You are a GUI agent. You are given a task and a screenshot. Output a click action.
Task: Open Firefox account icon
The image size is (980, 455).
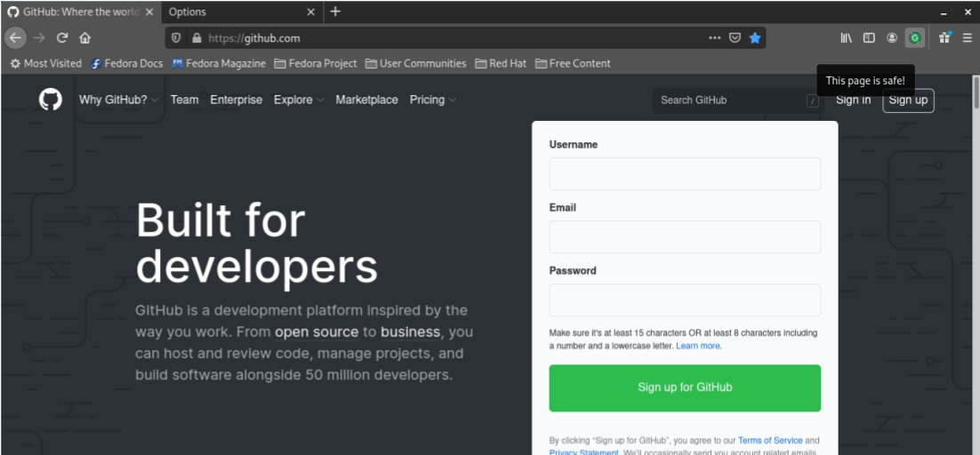892,38
